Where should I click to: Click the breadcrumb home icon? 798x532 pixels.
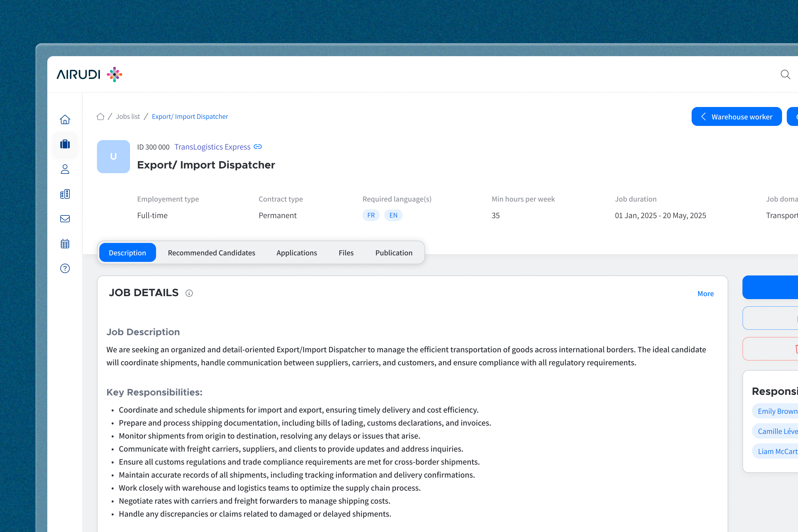point(100,116)
